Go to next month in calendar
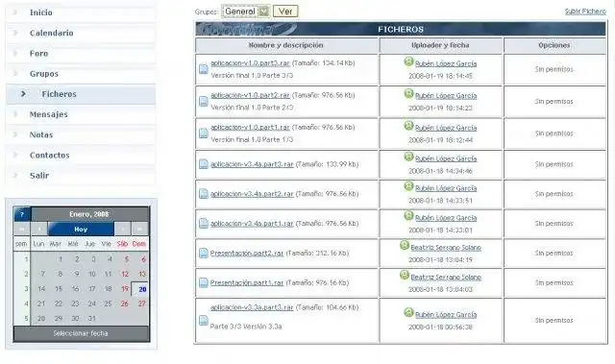Viewport: 615px width, 364px height. 123,229
